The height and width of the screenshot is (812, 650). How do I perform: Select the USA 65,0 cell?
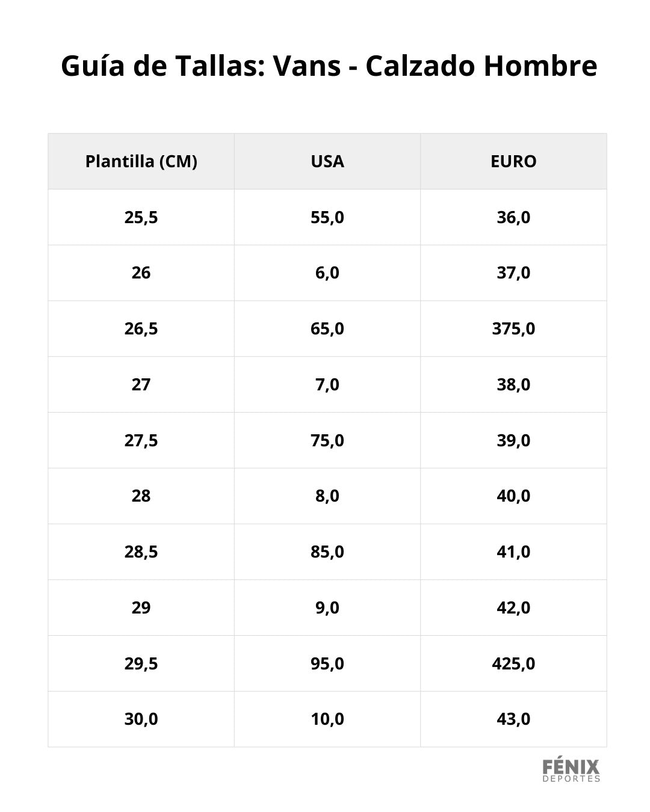click(327, 328)
